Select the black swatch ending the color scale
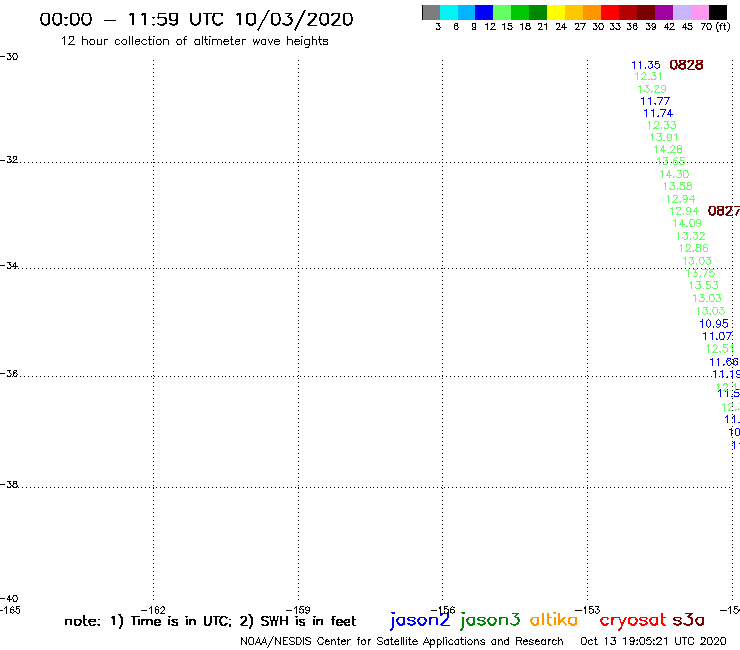Screen dimensions: 740x650 click(x=718, y=12)
